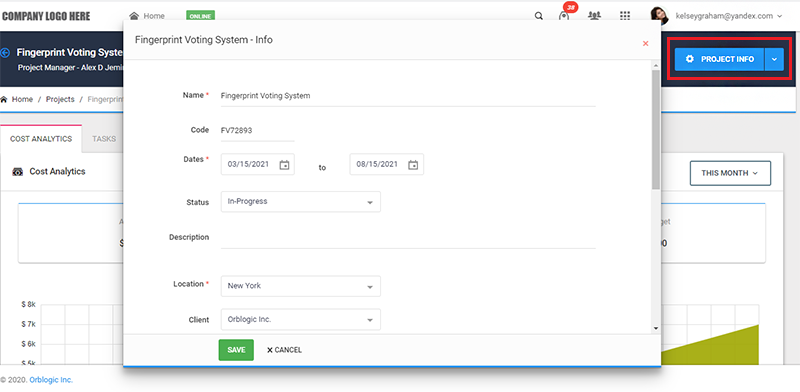Close the Info dialog with red X
The image size is (800, 392).
645,43
